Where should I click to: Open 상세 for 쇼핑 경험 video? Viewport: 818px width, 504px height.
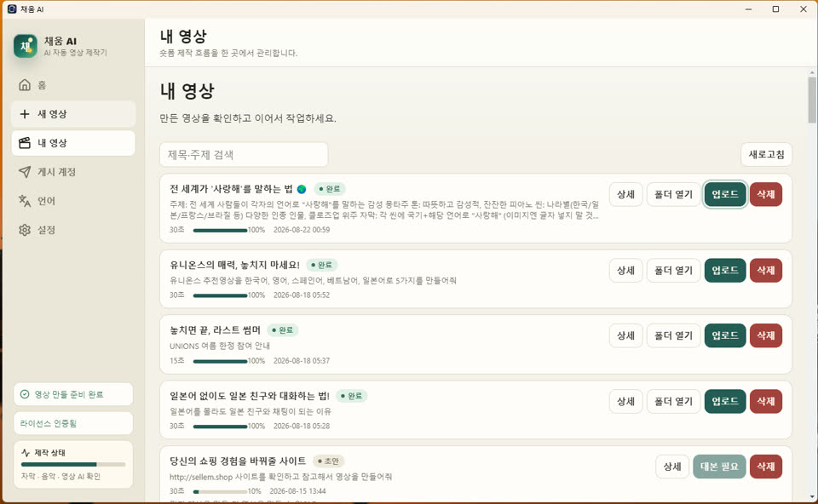[x=672, y=467]
